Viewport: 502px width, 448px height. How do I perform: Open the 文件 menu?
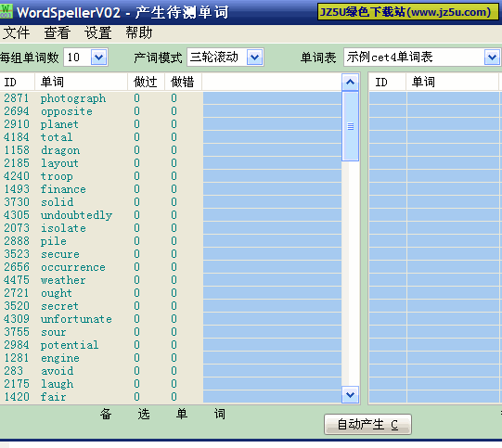[x=16, y=32]
